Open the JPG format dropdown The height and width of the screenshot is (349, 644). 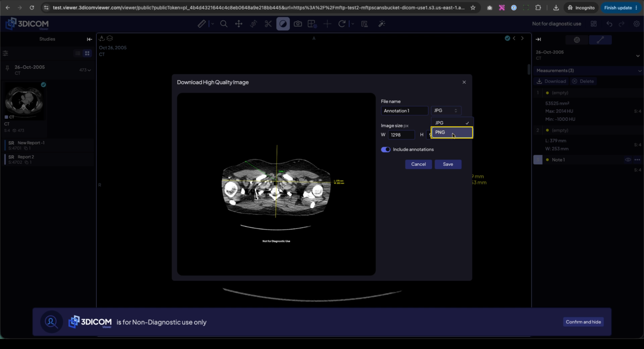(446, 111)
